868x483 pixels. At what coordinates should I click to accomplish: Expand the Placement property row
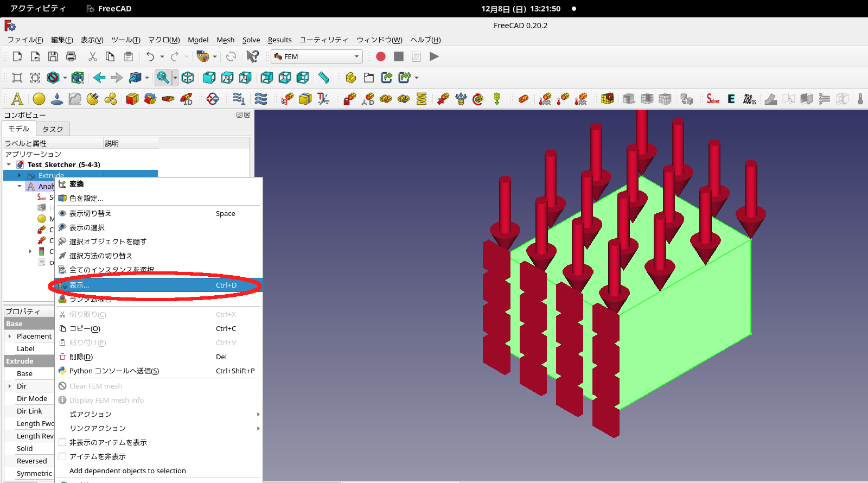tap(10, 336)
